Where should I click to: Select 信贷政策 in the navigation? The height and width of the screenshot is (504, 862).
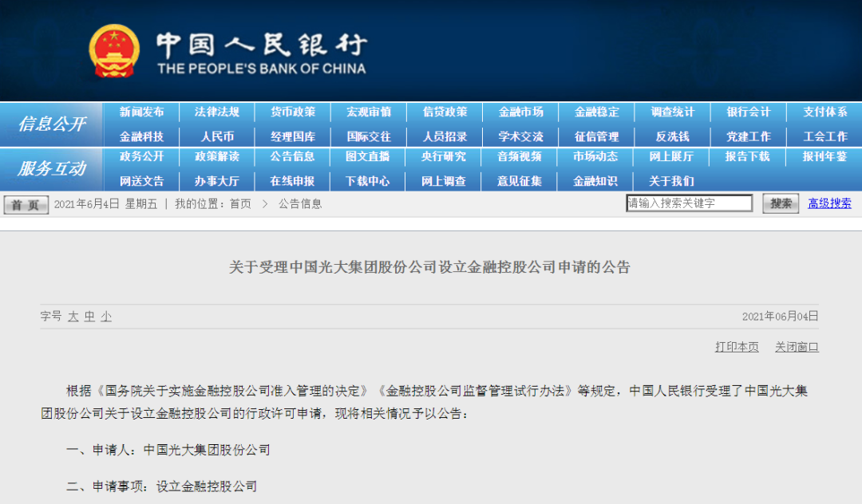[x=445, y=112]
